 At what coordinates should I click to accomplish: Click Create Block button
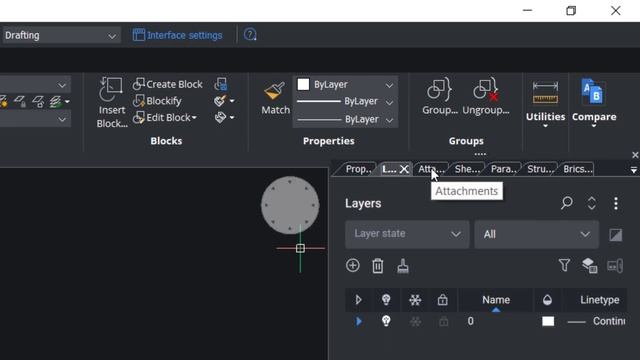click(167, 84)
